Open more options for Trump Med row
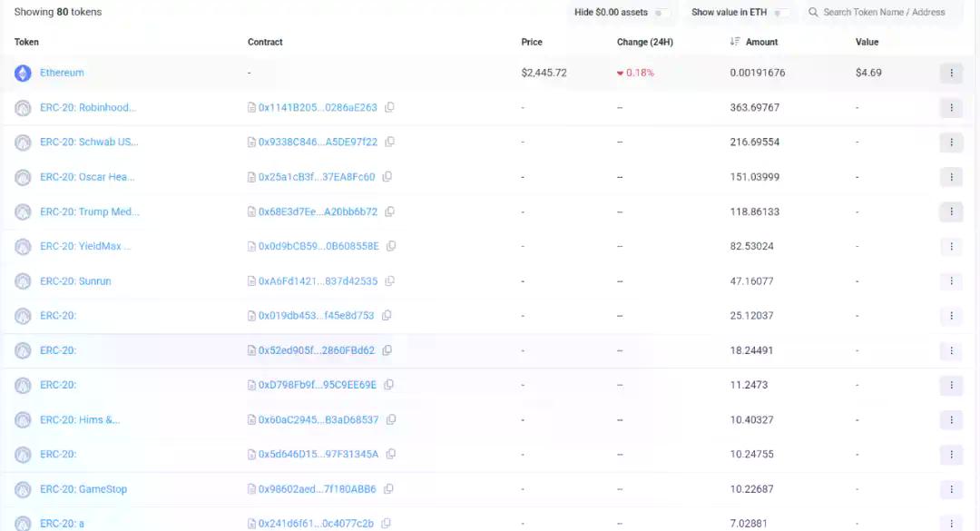This screenshot has width=980, height=531. point(951,212)
